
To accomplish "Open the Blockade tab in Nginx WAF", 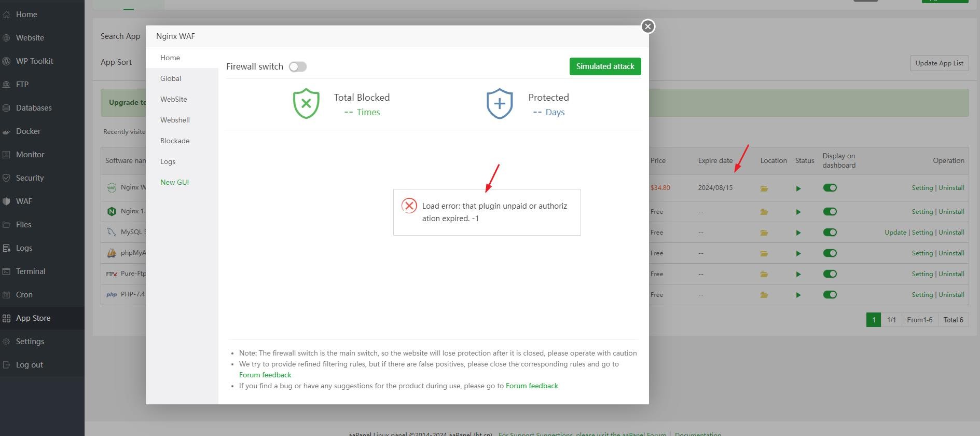I will point(175,141).
